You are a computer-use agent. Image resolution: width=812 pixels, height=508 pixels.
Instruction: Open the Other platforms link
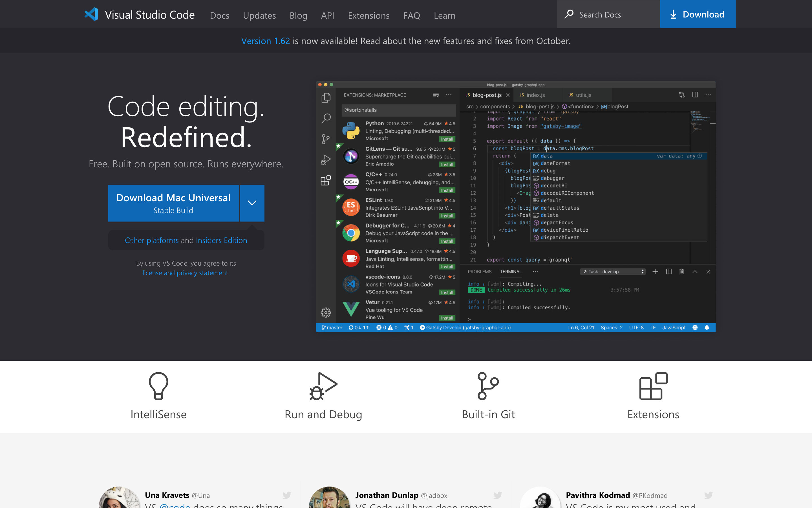[152, 240]
